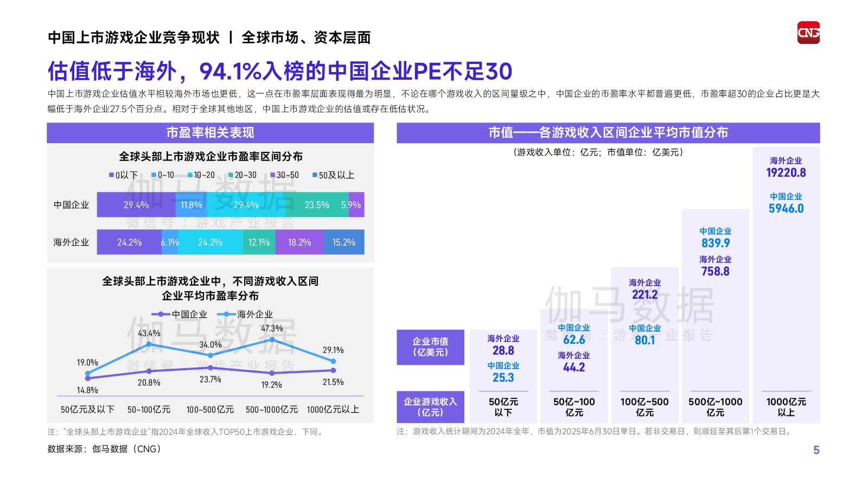Click the headline '估值低于海外，94.1%入榜的中国企业PE不足30'
868x488 pixels.
[x=280, y=71]
